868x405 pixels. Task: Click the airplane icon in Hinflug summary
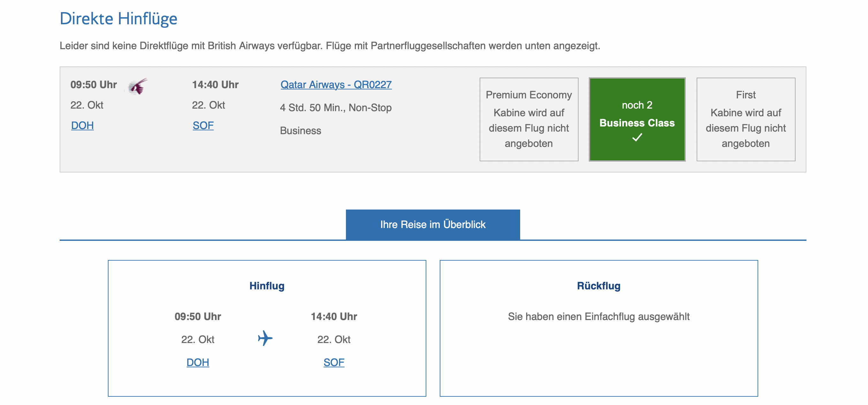(x=265, y=338)
